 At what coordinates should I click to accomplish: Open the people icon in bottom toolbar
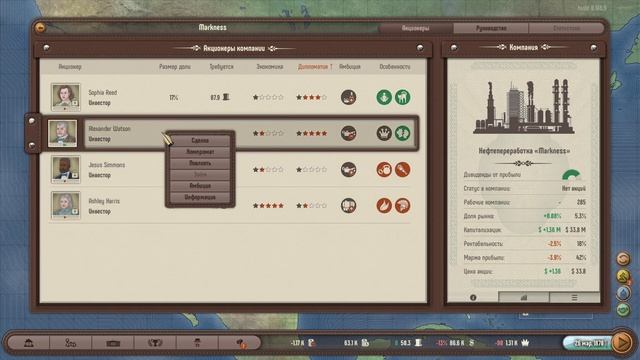tap(71, 343)
